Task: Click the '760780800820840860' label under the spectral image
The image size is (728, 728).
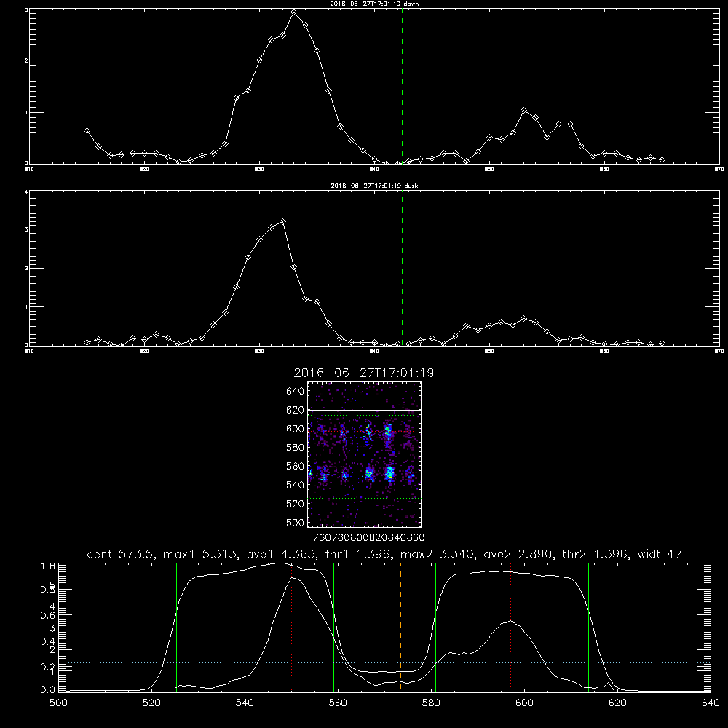Action: point(369,537)
